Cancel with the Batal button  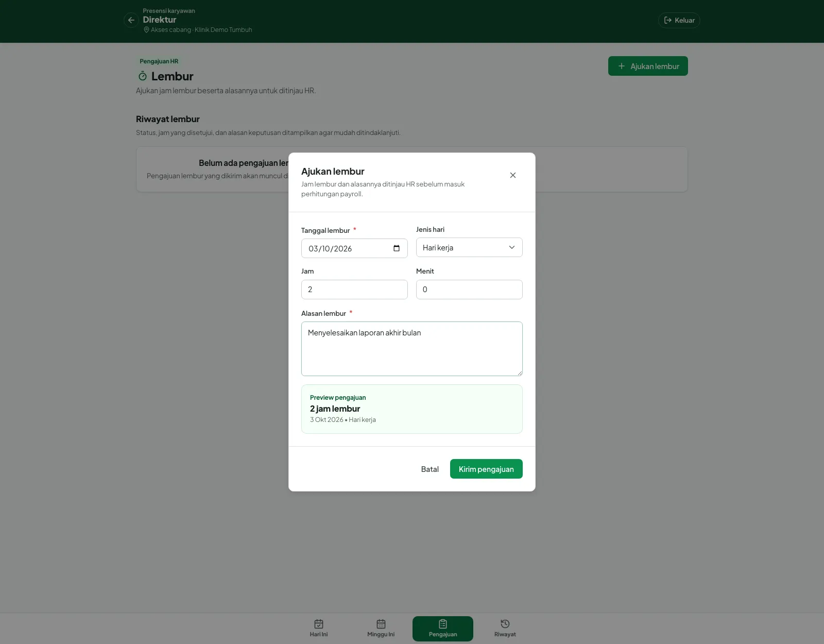(430, 469)
